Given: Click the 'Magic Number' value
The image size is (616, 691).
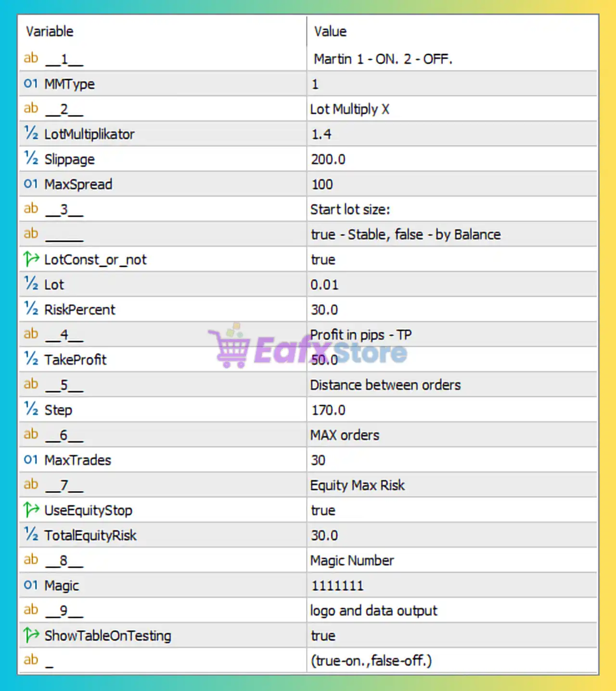Looking at the screenshot, I should [352, 561].
